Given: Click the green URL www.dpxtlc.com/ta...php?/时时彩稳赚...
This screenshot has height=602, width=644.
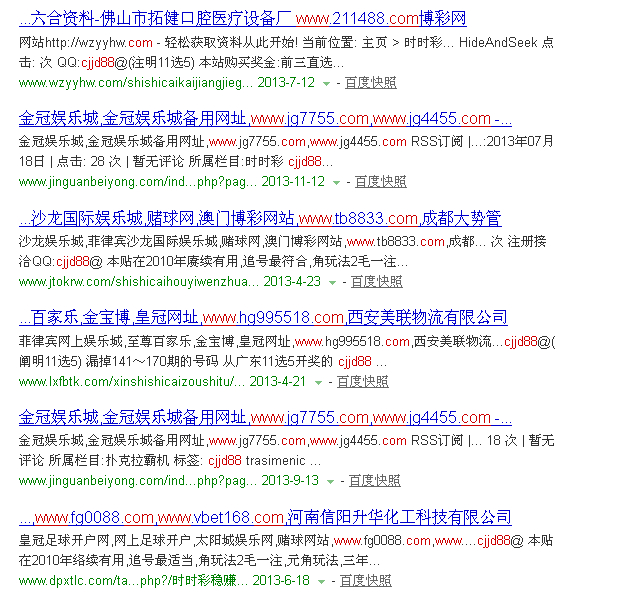Looking at the screenshot, I should coord(133,580).
